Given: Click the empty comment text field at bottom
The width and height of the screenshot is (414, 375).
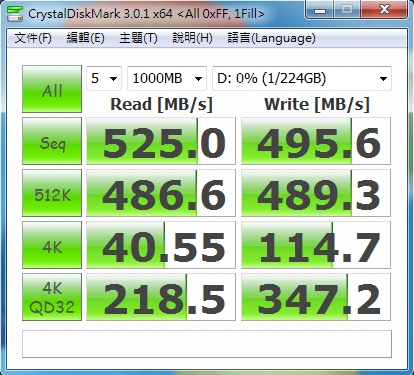Looking at the screenshot, I should click(207, 344).
